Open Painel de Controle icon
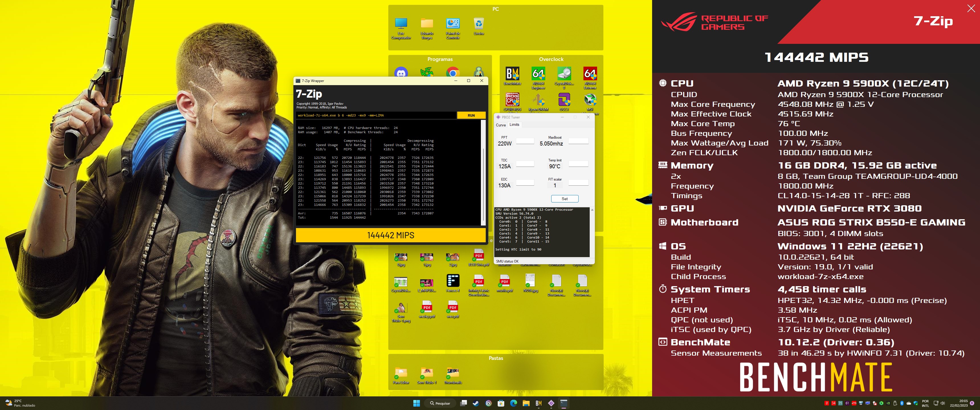The height and width of the screenshot is (410, 980). pos(453,28)
